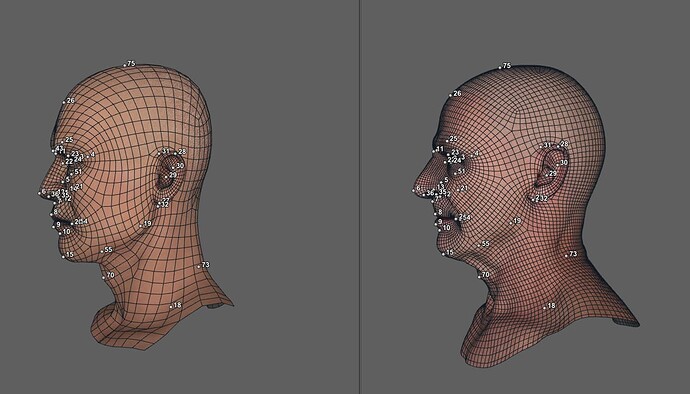Viewport: 690px width, 394px height.
Task: Click landmark 30 on the left head
Action: tap(174, 167)
